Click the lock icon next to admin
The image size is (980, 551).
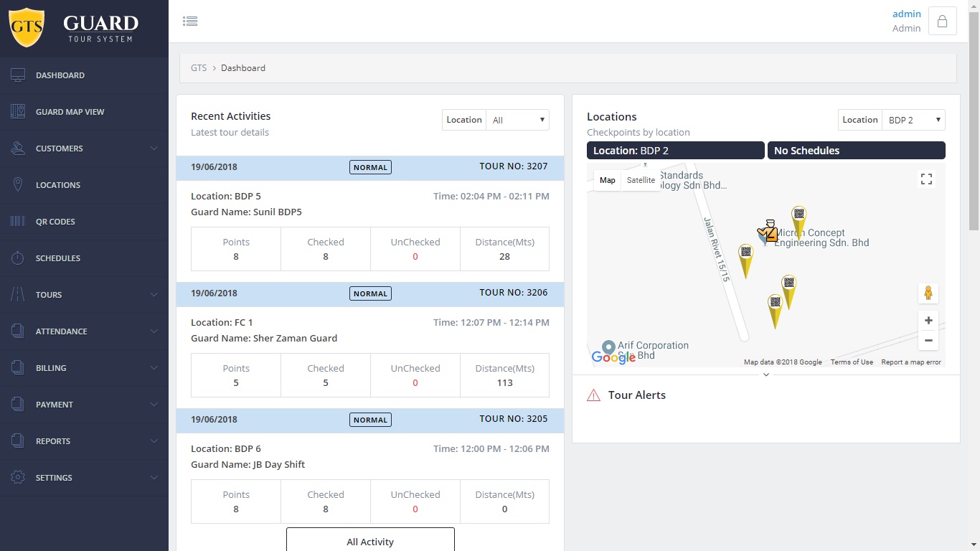tap(942, 22)
